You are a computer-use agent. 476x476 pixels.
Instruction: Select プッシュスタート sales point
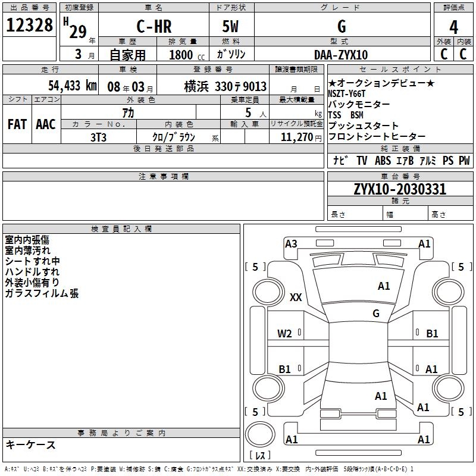[x=364, y=126]
